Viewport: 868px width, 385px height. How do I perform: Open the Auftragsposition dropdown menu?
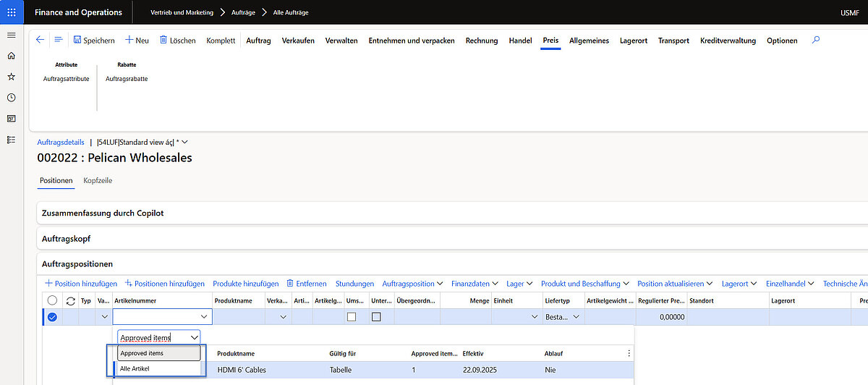pyautogui.click(x=412, y=284)
